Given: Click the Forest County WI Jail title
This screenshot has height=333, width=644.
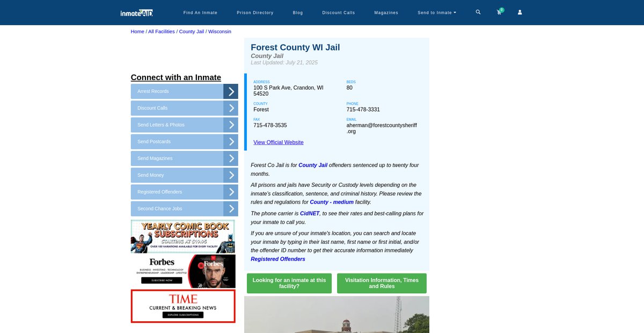Looking at the screenshot, I should (x=295, y=47).
